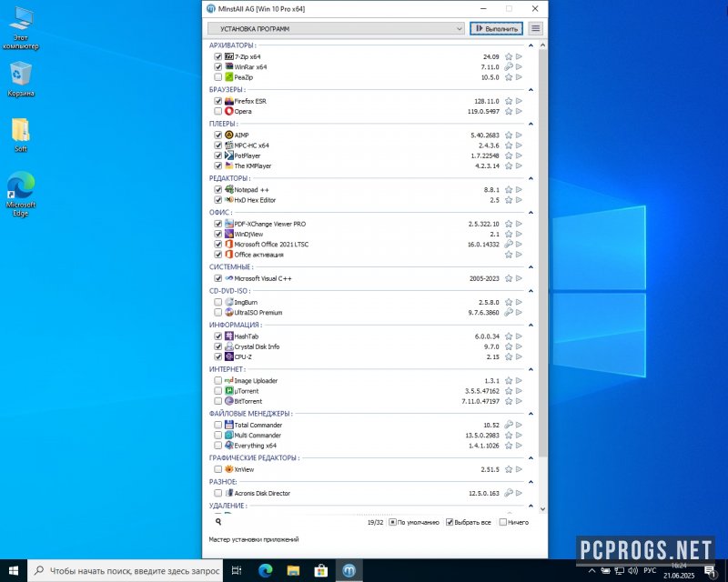This screenshot has width=728, height=582.
Task: Tick the Ничего checkbox
Action: (503, 522)
